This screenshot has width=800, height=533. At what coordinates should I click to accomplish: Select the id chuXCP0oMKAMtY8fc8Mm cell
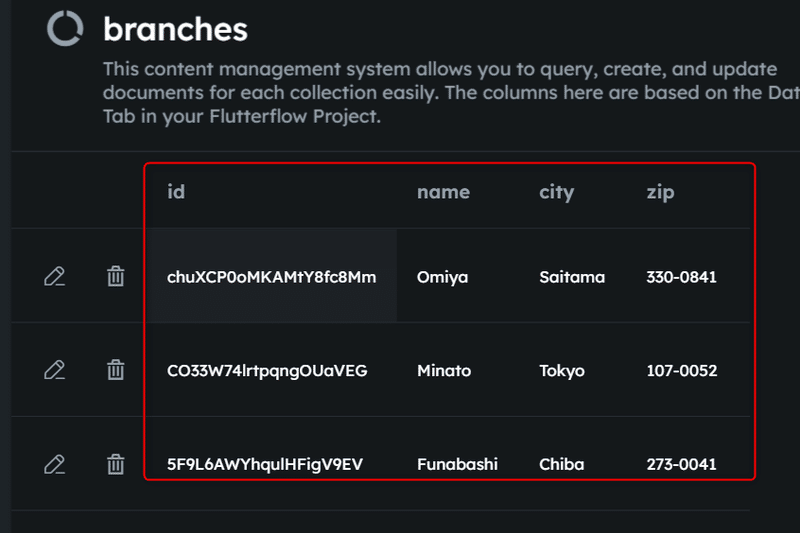coord(271,277)
